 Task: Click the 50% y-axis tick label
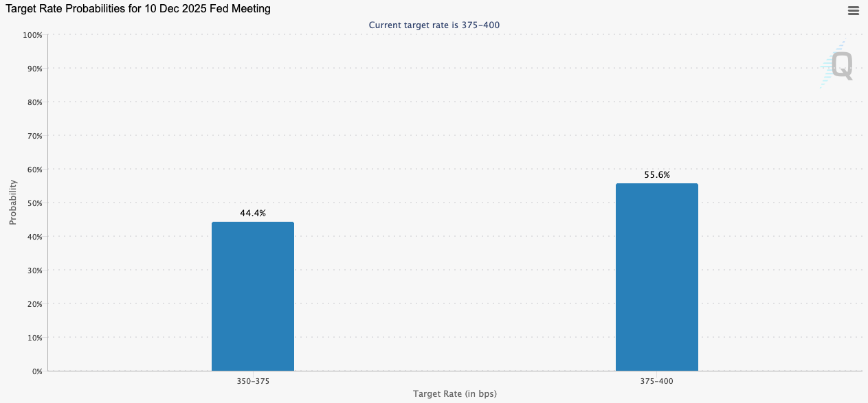pyautogui.click(x=34, y=203)
